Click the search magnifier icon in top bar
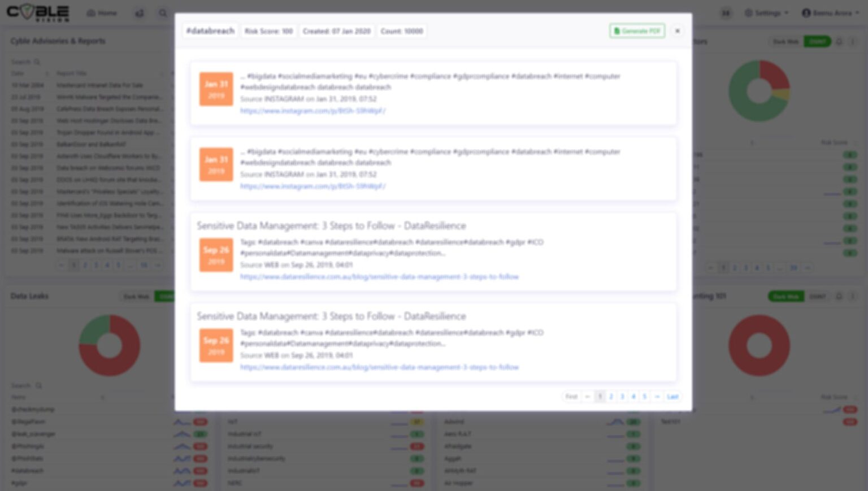This screenshot has height=491, width=868. point(163,13)
